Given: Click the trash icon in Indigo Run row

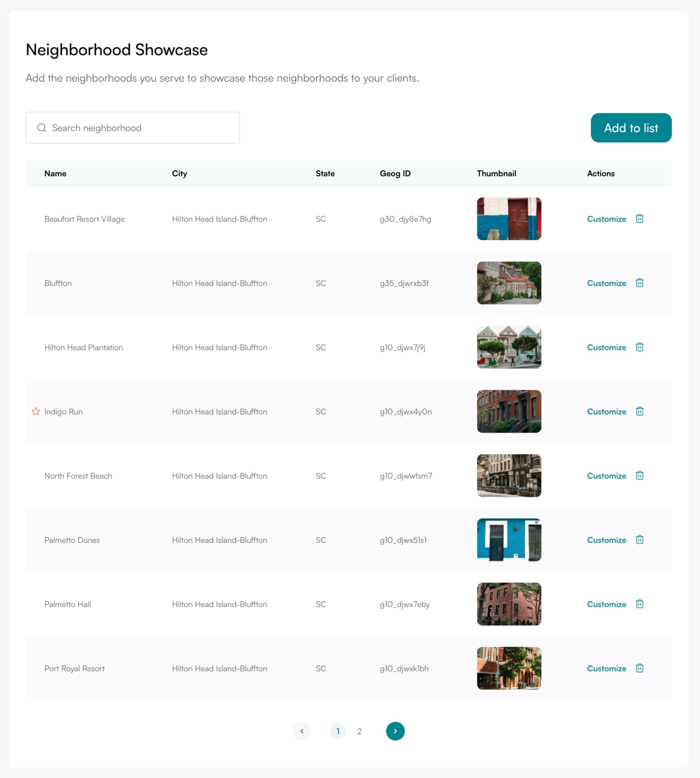Looking at the screenshot, I should 640,411.
